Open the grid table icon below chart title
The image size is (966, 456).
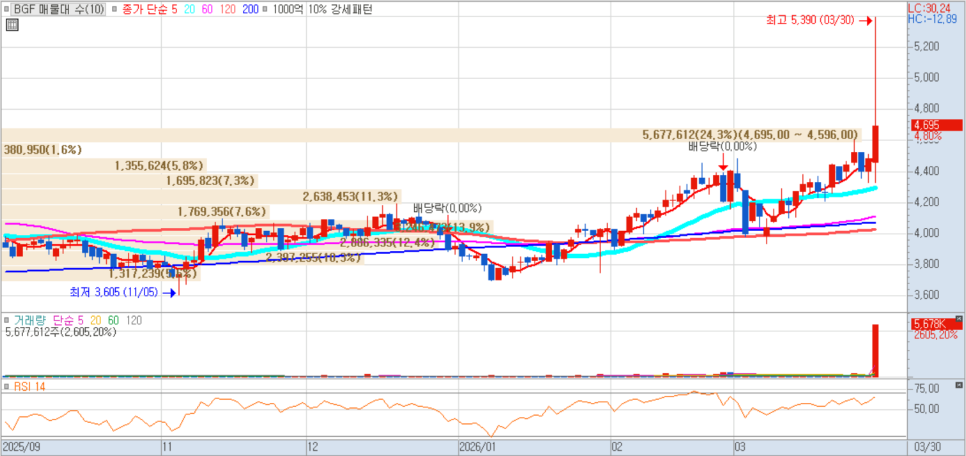point(12,25)
